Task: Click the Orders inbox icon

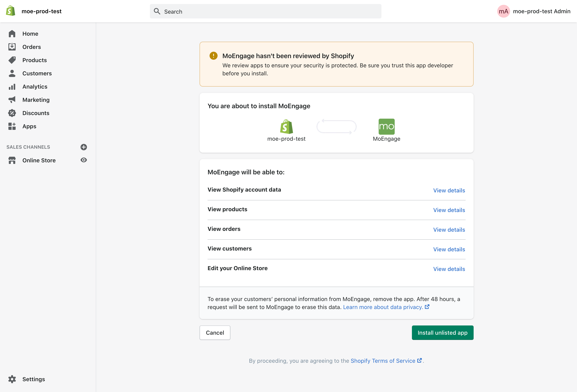Action: [12, 47]
